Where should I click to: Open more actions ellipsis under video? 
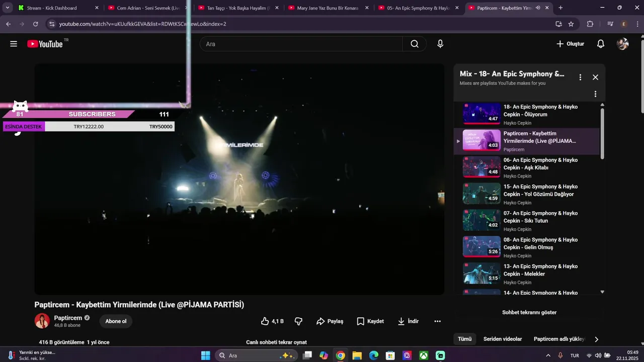[437, 321]
